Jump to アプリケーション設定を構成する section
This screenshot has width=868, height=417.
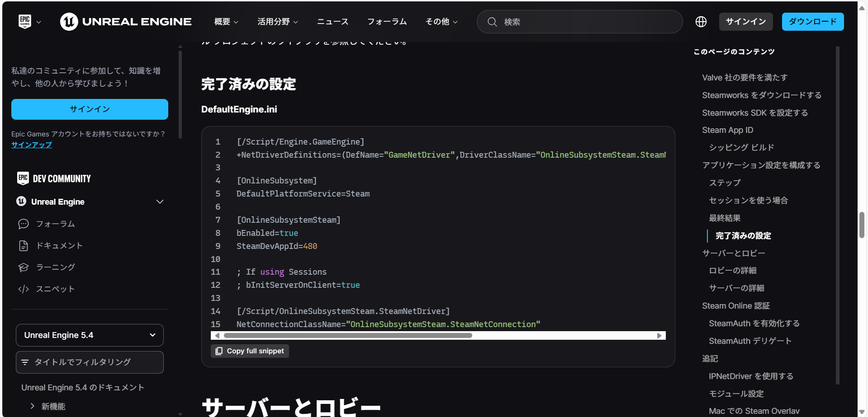tap(761, 165)
